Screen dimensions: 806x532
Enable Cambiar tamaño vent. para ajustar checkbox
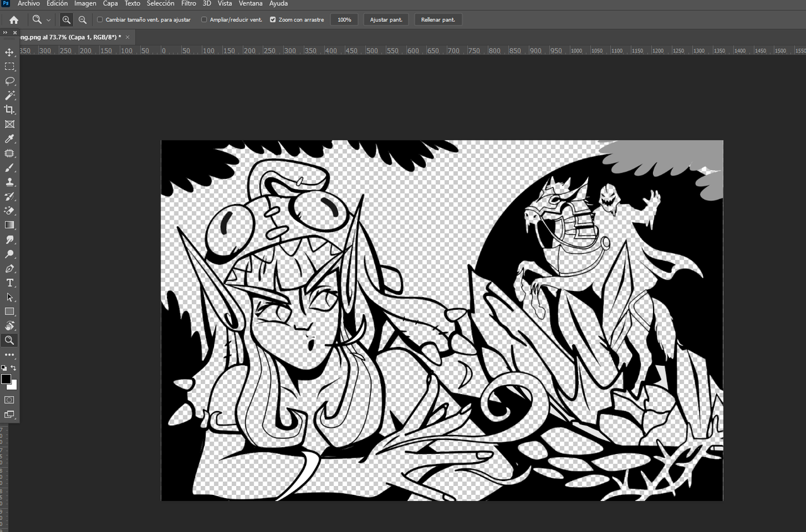(99, 20)
